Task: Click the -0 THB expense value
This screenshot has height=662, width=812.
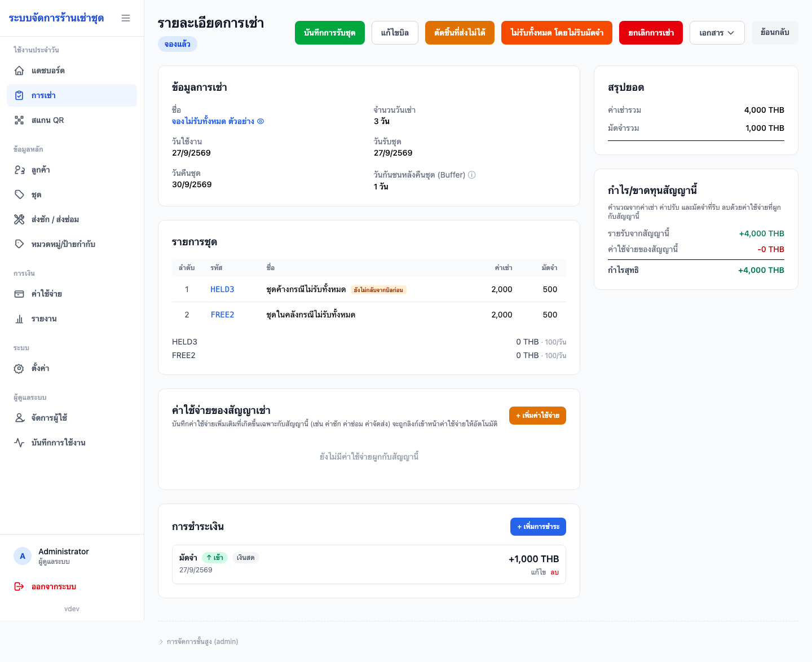Action: [x=771, y=249]
